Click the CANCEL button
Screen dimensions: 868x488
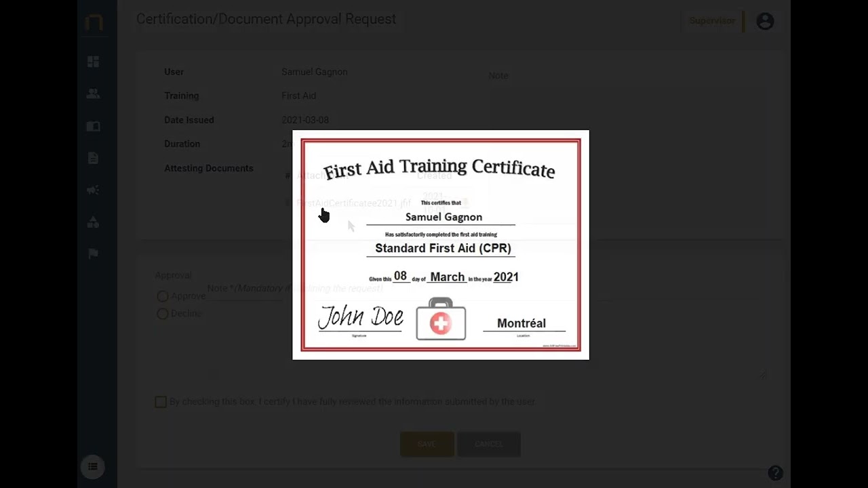click(x=489, y=444)
